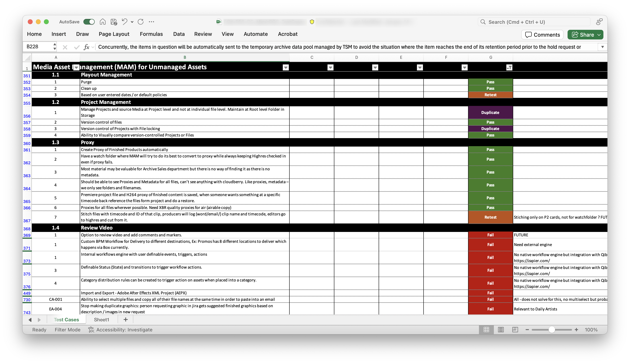Open the Draw ribbon tab

(x=82, y=34)
